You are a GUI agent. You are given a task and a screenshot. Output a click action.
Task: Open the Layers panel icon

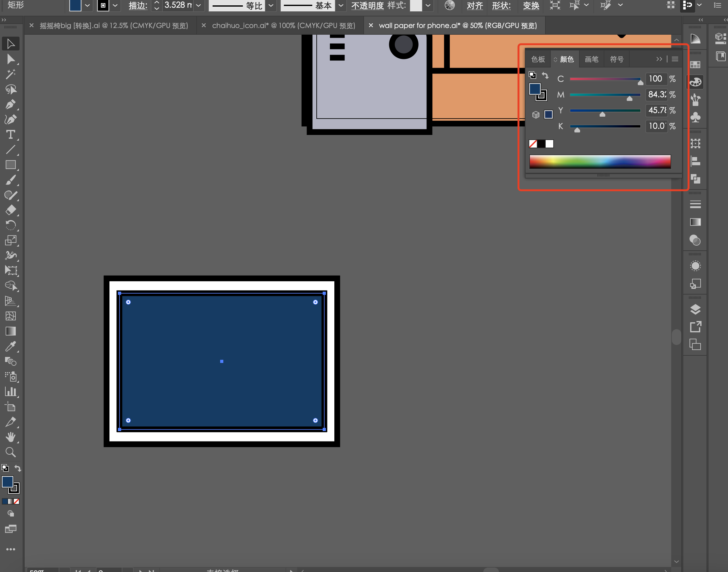coord(695,309)
